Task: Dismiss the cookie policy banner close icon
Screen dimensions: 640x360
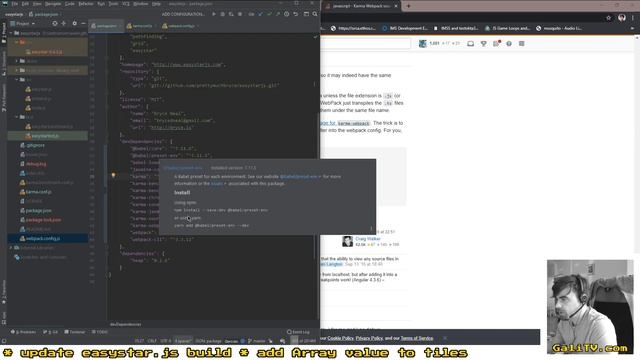Action: click(x=445, y=338)
